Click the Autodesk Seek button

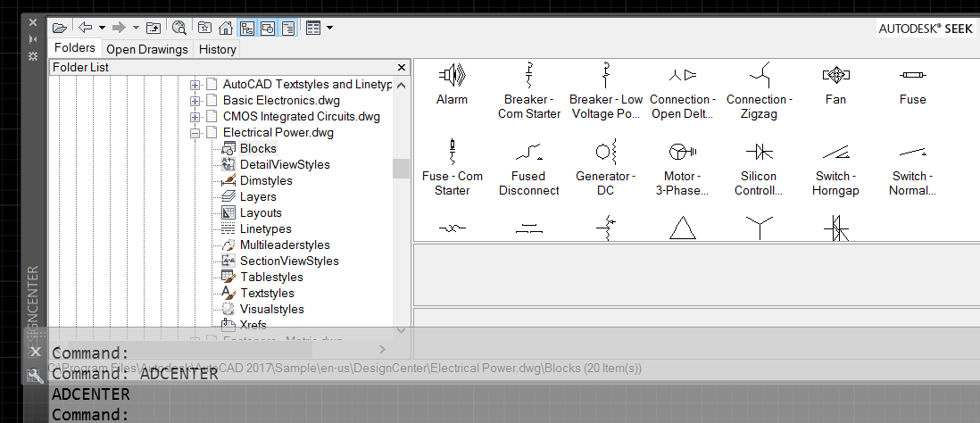pyautogui.click(x=926, y=29)
